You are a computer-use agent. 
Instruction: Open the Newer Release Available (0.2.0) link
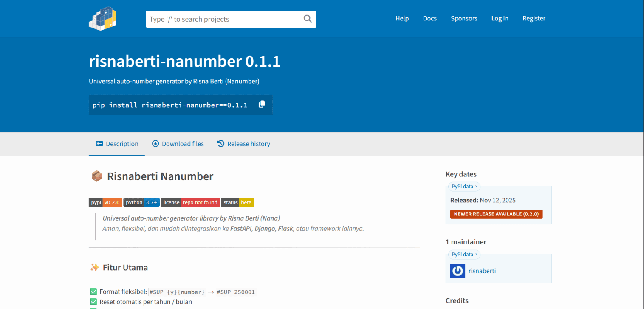(x=496, y=214)
